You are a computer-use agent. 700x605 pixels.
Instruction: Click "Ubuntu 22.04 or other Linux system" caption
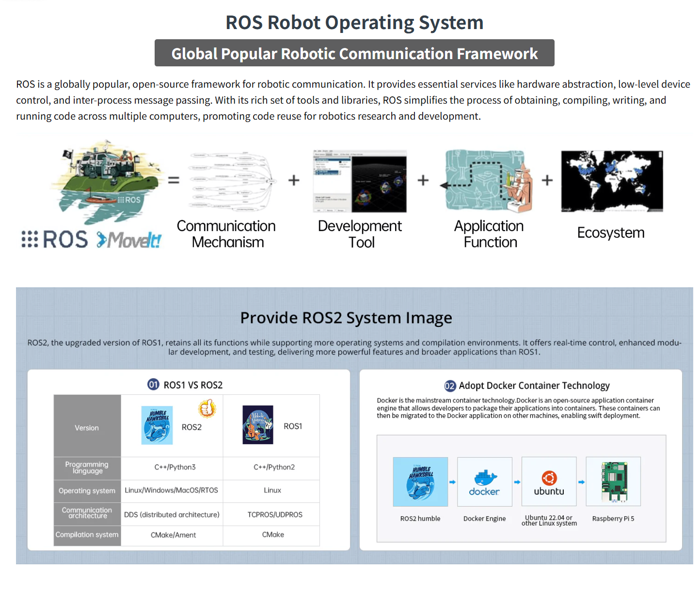click(x=549, y=521)
